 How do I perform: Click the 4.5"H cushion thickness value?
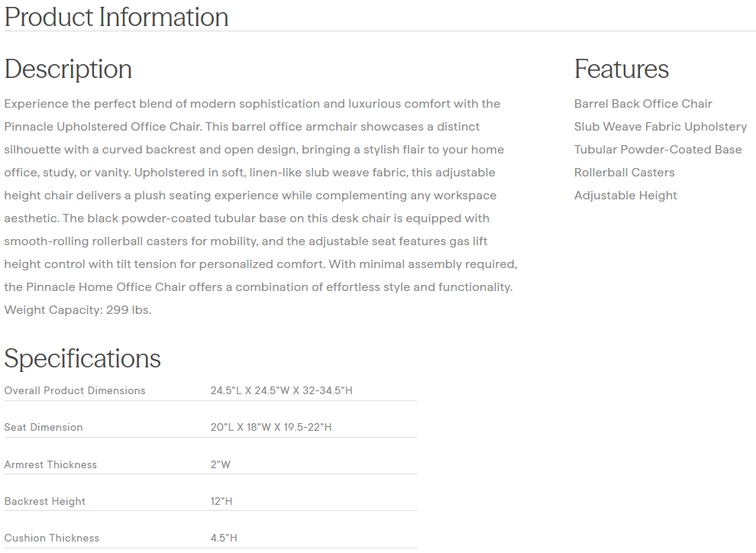pos(224,538)
